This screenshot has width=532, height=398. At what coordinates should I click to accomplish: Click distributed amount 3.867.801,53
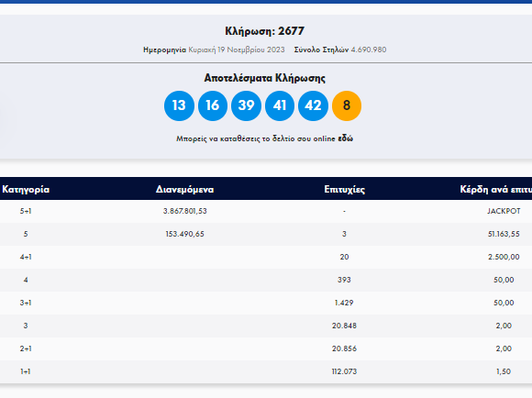(x=185, y=211)
